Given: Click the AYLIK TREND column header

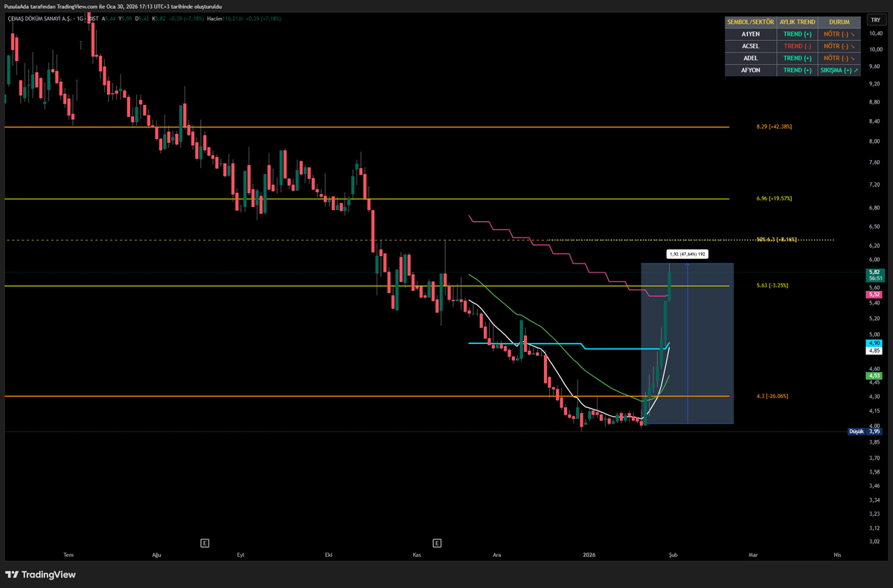Looking at the screenshot, I should [796, 22].
